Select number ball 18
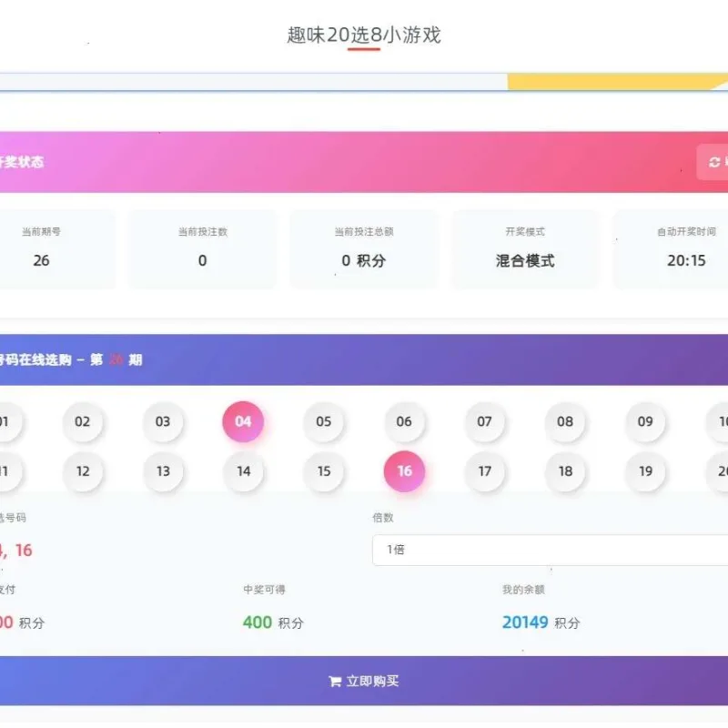This screenshot has height=728, width=728. 565,471
